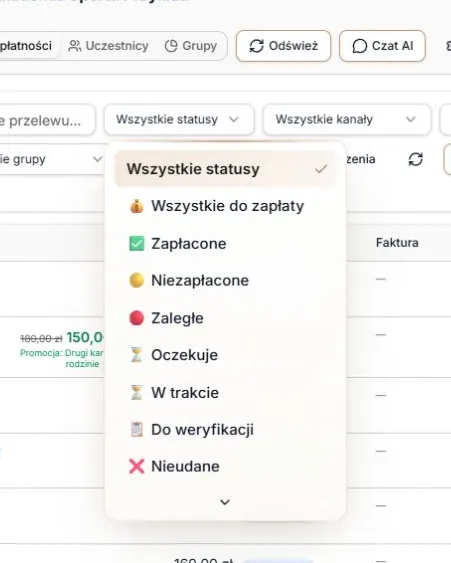Click the list scroll-down chevron
Screen dimensions: 451x563
pos(225,502)
